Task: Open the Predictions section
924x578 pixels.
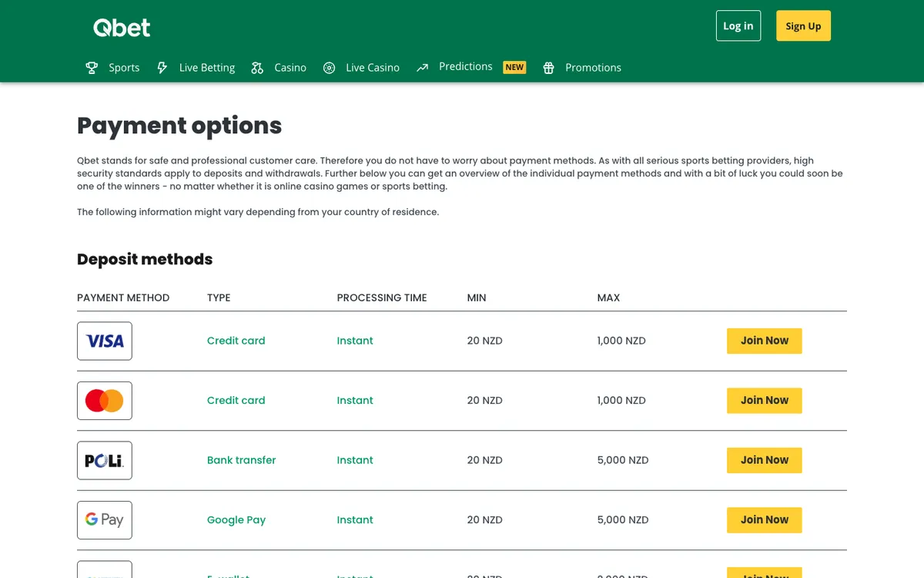Action: [x=465, y=67]
